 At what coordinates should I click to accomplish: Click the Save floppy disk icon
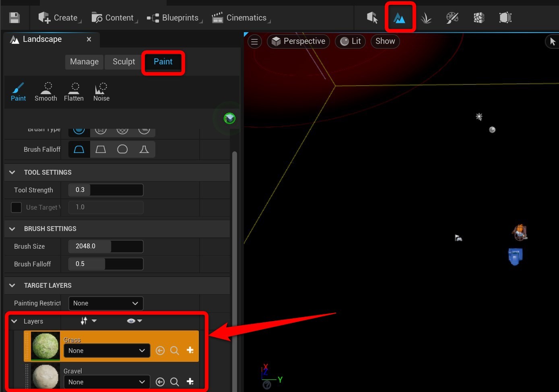(14, 18)
